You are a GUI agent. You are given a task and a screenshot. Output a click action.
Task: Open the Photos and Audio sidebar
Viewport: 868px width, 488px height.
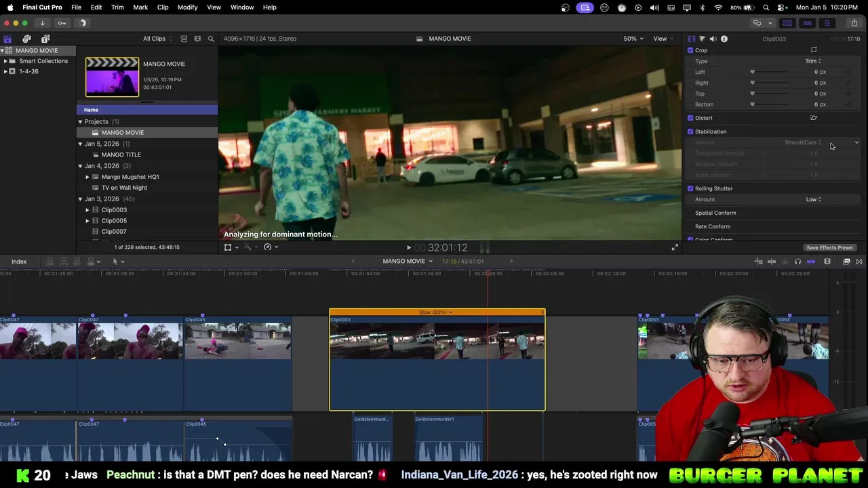pyautogui.click(x=26, y=39)
